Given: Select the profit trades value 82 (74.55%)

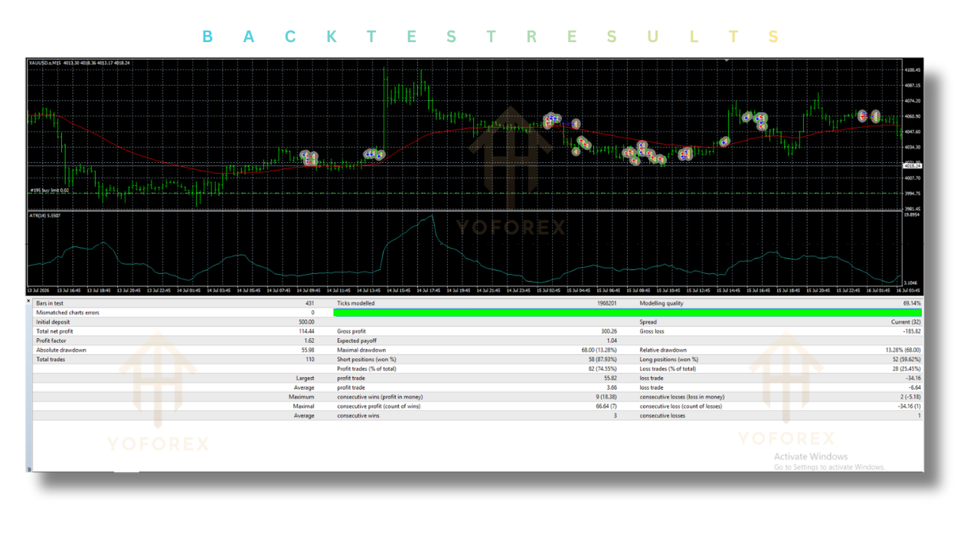Looking at the screenshot, I should tap(601, 369).
